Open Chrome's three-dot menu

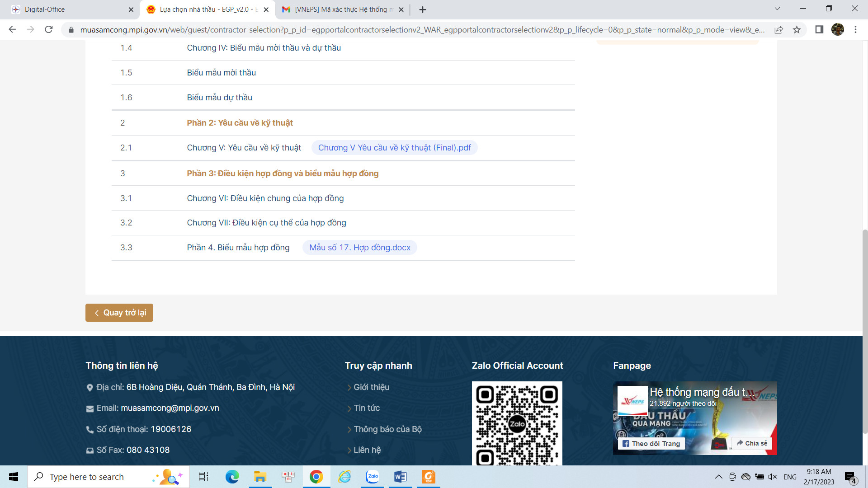tap(855, 30)
